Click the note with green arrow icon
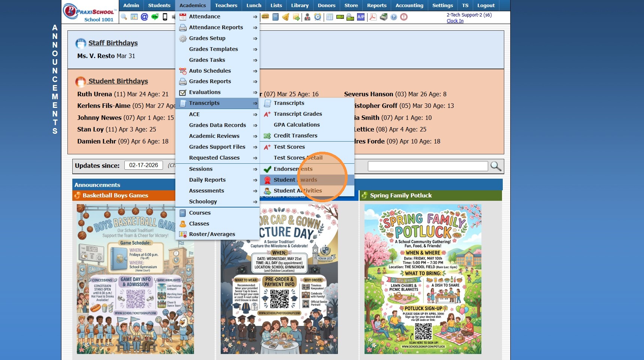 [x=296, y=17]
